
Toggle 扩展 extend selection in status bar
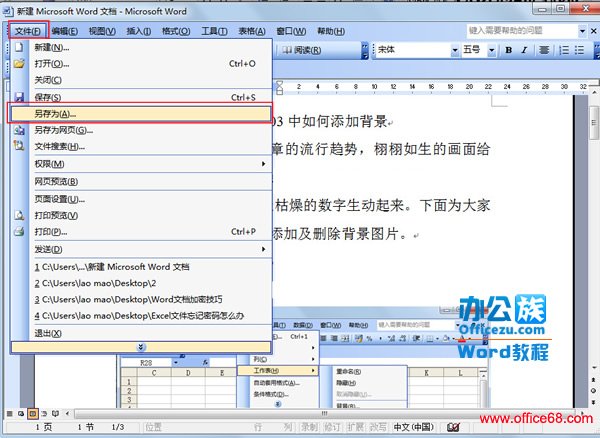[354, 427]
